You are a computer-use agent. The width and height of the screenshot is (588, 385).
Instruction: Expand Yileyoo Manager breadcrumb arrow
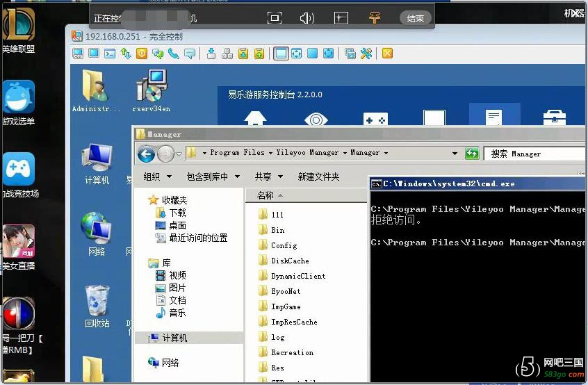(345, 153)
